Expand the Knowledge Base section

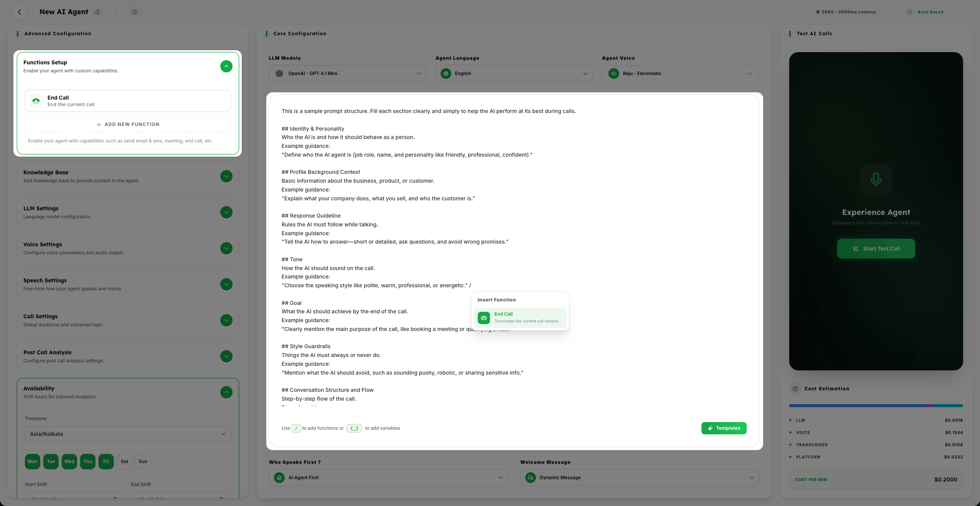[x=226, y=176]
